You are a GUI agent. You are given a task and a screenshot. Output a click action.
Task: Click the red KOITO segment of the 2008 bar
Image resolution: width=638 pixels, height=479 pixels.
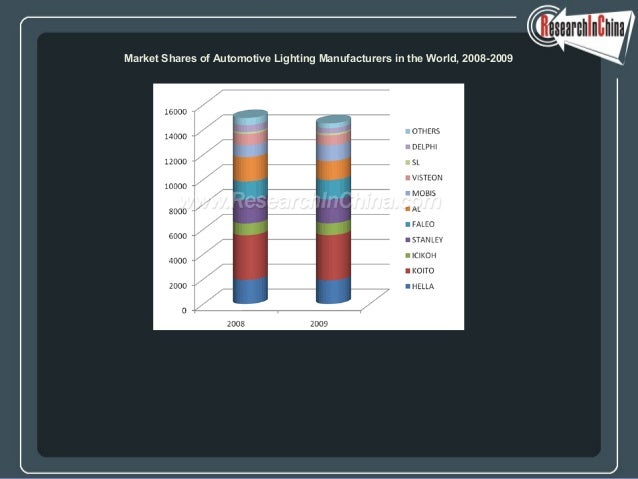(x=250, y=256)
